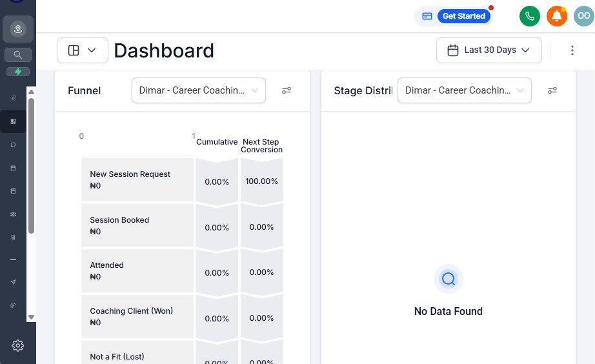Click the New Session Request funnel stage
Viewport: 595px width, 364px height.
click(x=137, y=179)
